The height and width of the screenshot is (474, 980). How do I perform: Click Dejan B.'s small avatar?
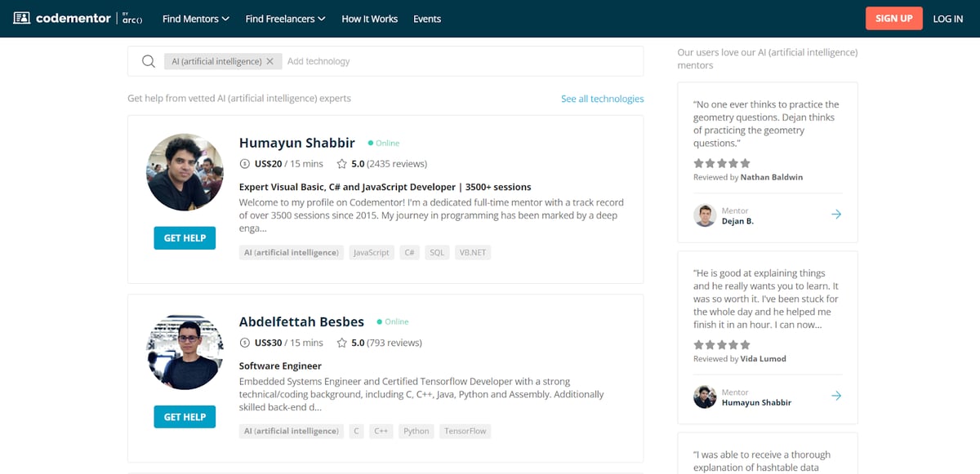705,215
